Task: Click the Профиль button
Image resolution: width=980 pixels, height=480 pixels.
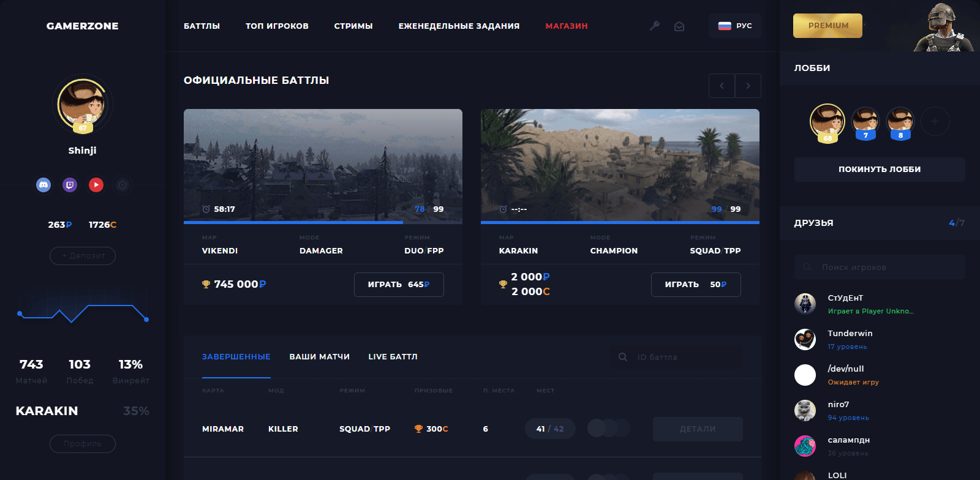Action: point(83,444)
